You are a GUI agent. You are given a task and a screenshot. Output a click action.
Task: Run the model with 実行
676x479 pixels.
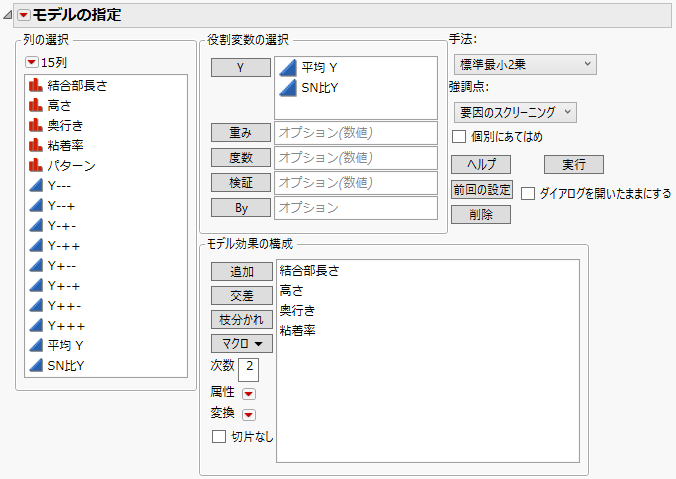click(574, 165)
